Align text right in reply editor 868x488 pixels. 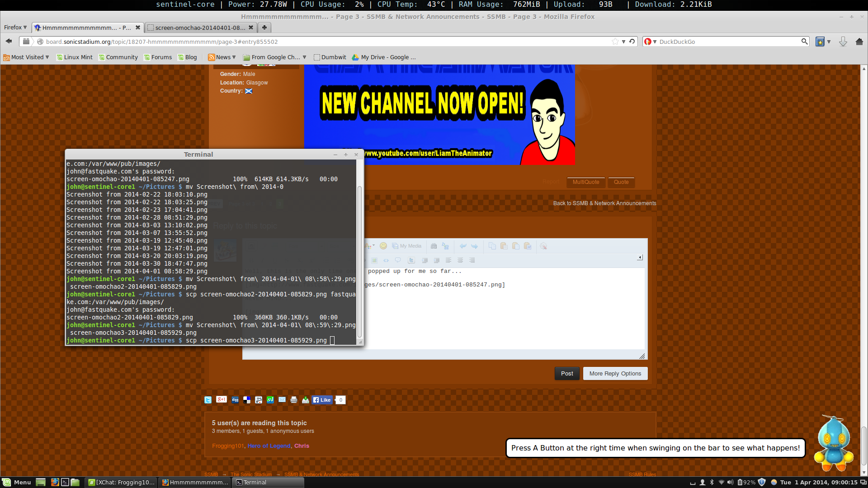click(472, 260)
